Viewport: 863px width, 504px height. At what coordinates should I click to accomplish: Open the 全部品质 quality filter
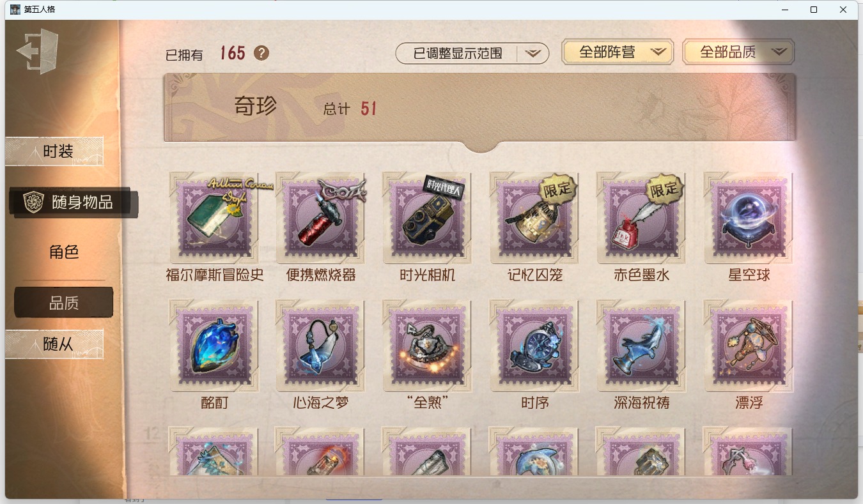738,52
